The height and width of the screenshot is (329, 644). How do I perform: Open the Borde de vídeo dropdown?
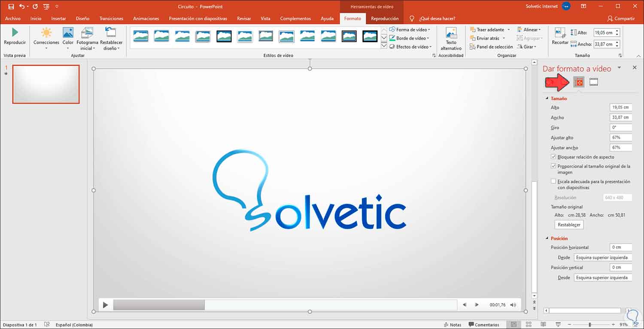(x=410, y=38)
